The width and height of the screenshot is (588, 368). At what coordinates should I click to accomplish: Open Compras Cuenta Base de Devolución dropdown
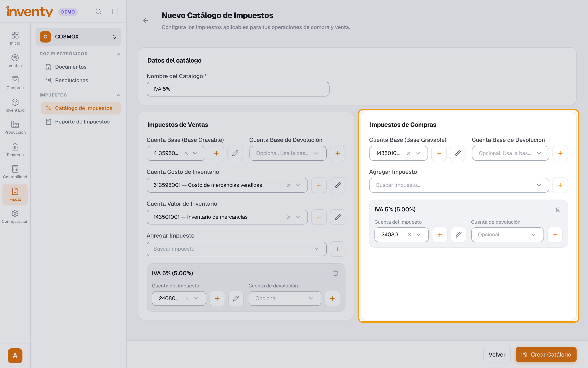pos(510,153)
